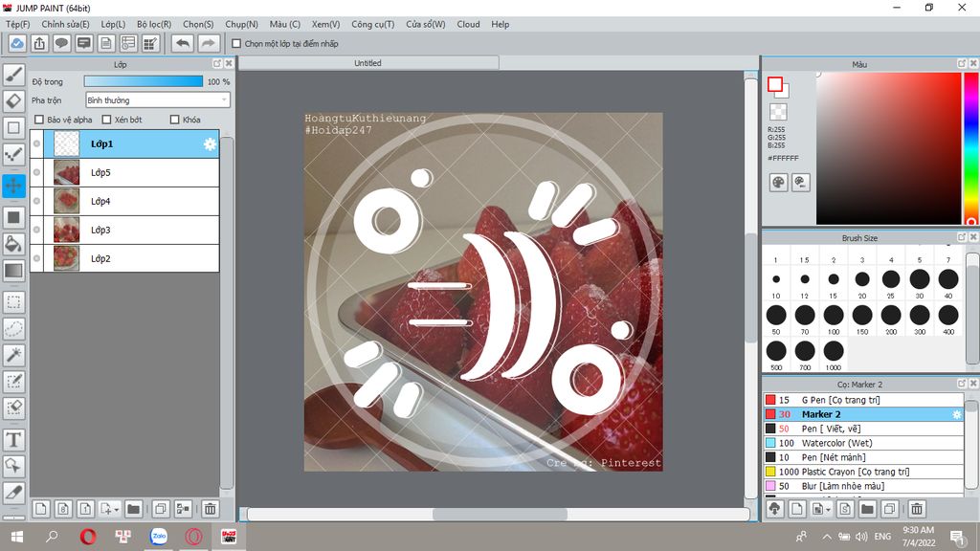Open Lớp1 layer settings gear
980x551 pixels.
point(210,144)
